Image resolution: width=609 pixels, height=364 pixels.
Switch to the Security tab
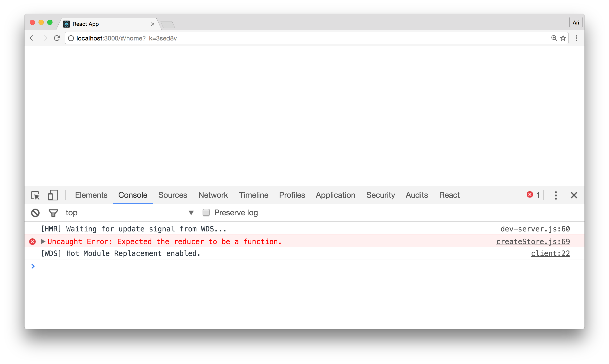click(381, 195)
